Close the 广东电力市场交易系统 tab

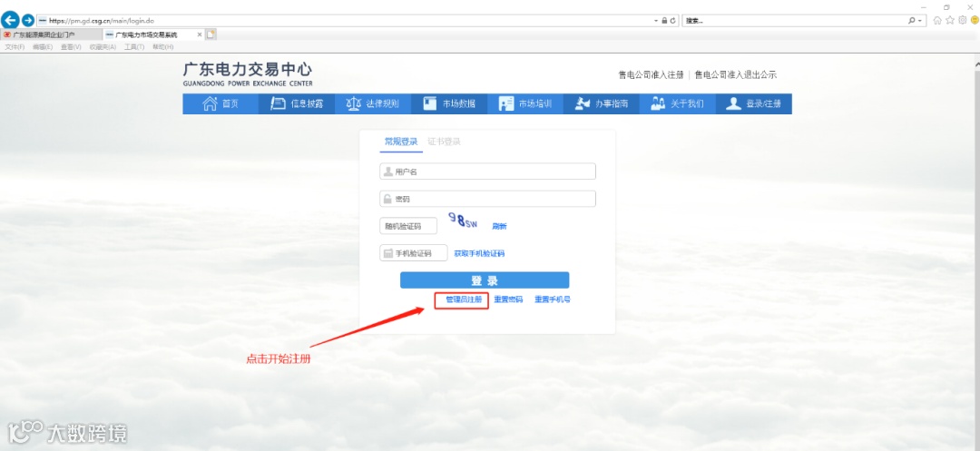pyautogui.click(x=200, y=34)
